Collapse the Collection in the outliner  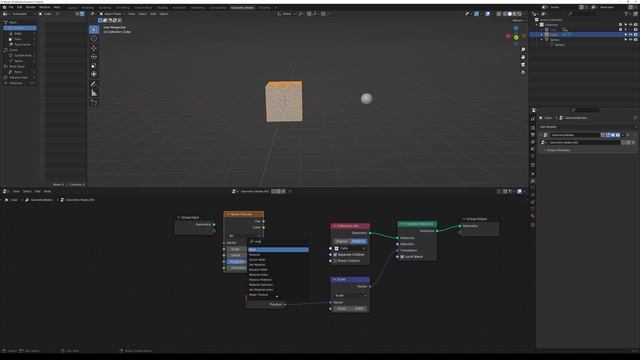537,24
